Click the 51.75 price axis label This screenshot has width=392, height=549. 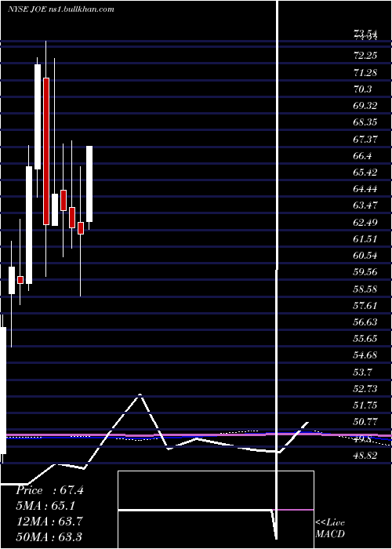point(365,405)
